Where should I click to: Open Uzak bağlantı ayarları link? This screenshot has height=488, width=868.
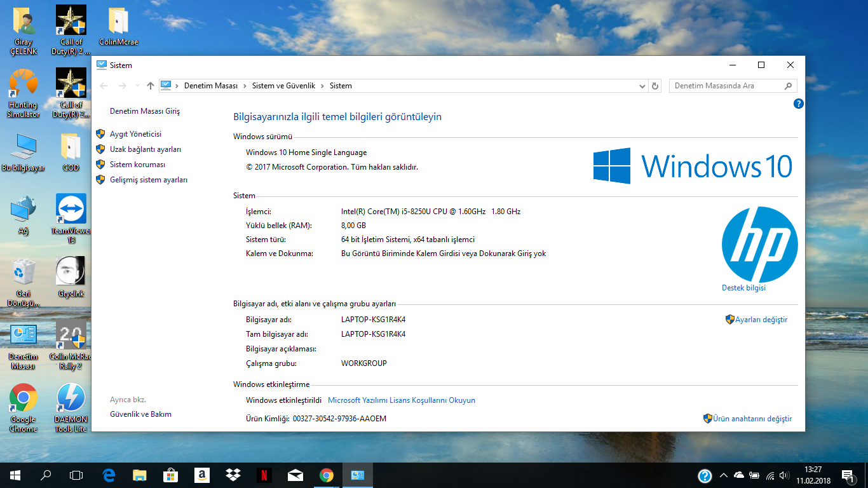(x=146, y=149)
